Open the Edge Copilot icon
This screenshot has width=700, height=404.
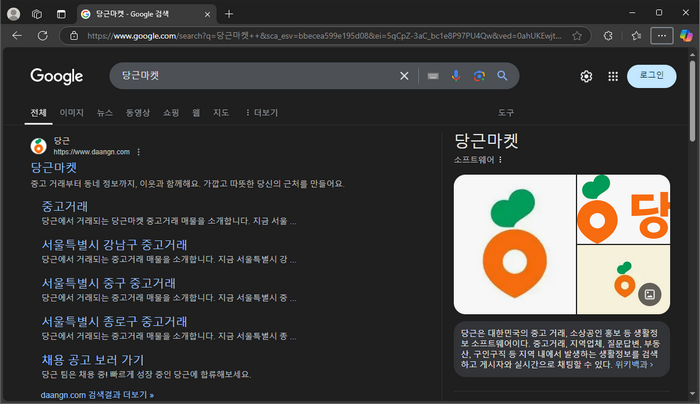coord(686,35)
